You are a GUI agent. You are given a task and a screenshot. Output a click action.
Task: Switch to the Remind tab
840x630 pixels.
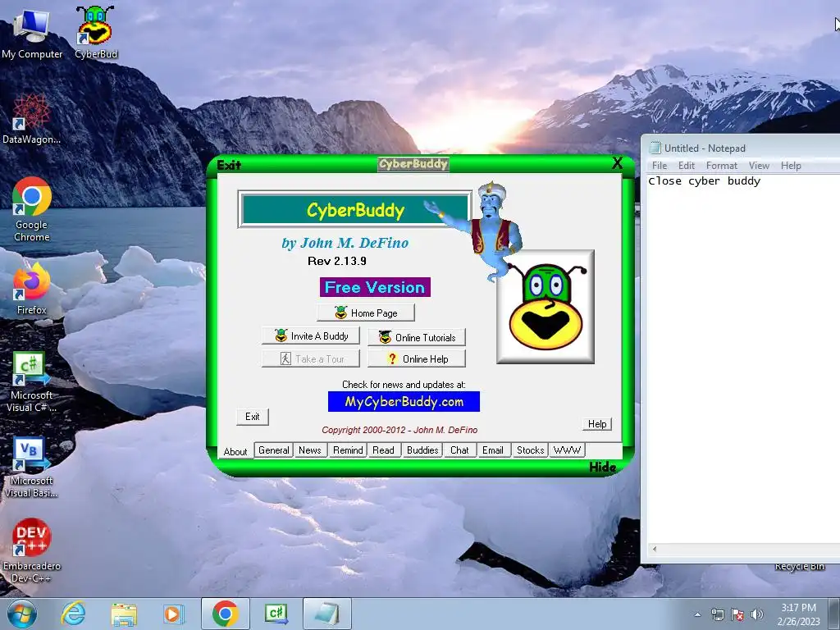[348, 450]
